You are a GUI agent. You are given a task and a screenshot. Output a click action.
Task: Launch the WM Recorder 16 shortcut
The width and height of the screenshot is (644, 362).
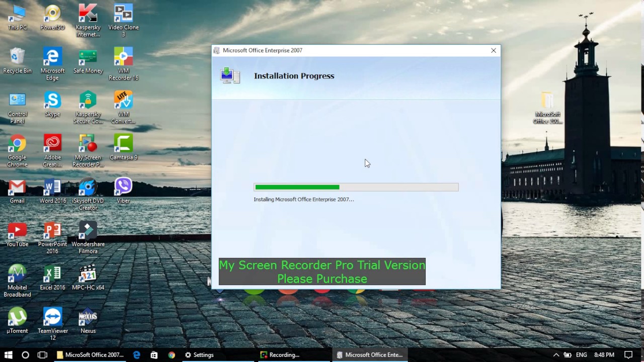[123, 64]
